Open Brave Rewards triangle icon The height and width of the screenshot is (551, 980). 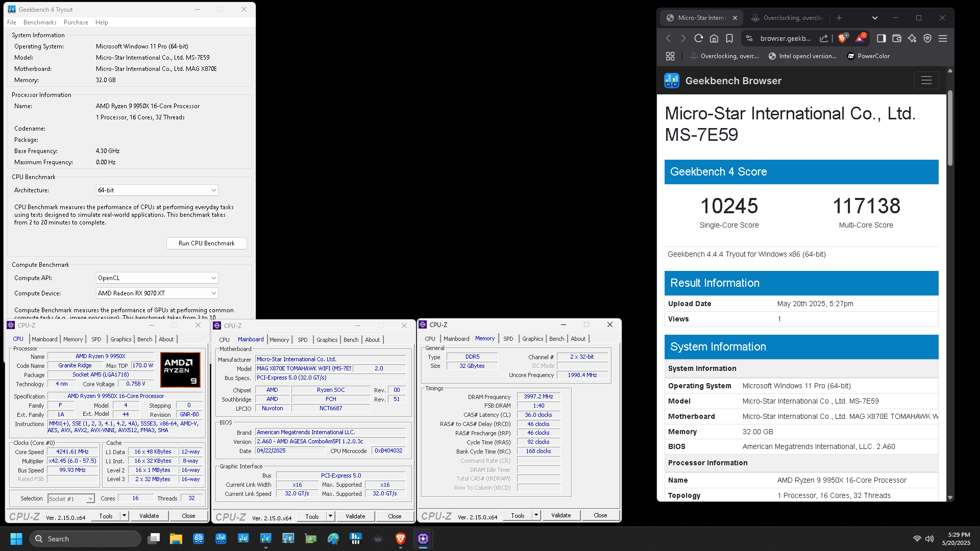(861, 38)
